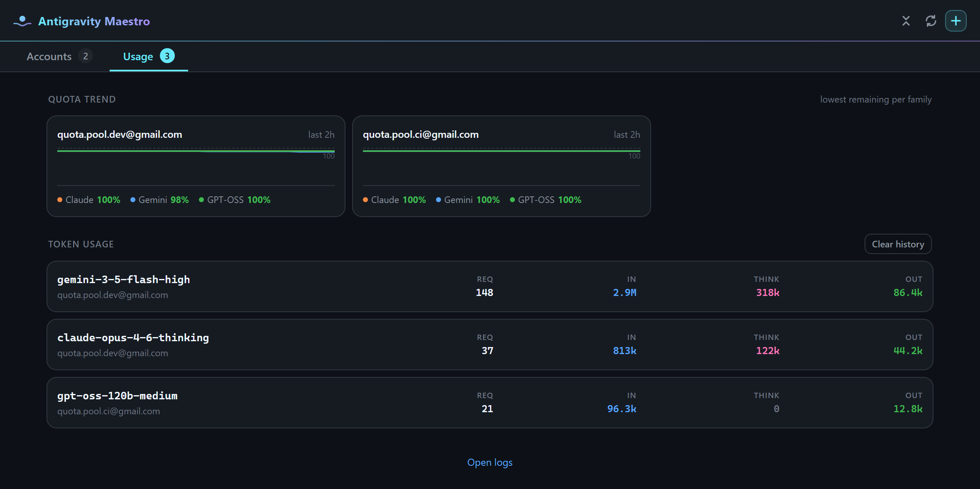The width and height of the screenshot is (980, 489).
Task: Click Claude 100% legend in quota.pool.dev card
Action: coord(89,200)
